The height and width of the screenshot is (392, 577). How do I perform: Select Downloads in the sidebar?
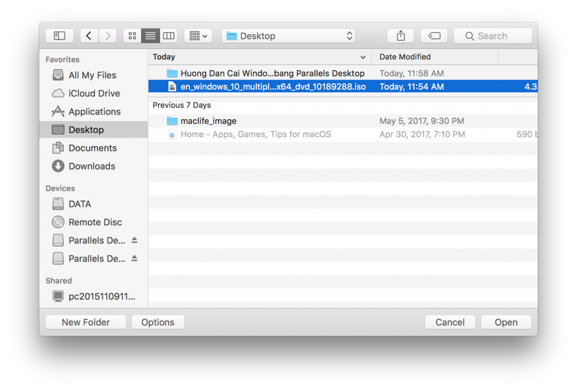pos(91,166)
